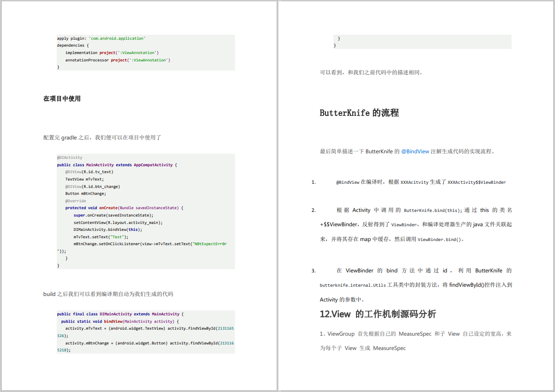555x392 pixels.
Task: Click "ViewBinder.bind()。" at end of item 2
Action: pyautogui.click(x=441, y=240)
